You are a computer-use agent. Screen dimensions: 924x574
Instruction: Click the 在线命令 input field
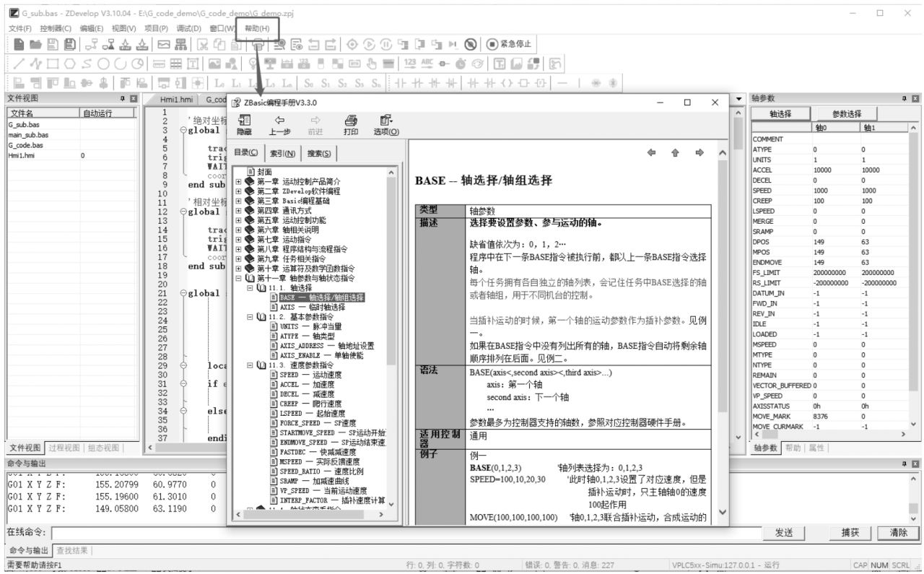pos(404,532)
